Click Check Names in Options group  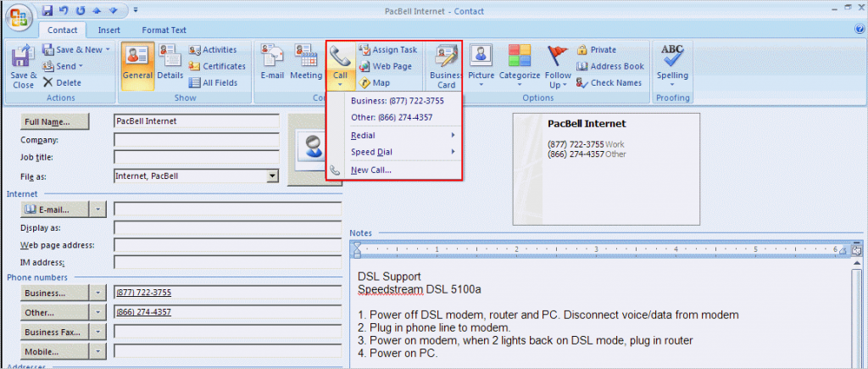[x=609, y=82]
